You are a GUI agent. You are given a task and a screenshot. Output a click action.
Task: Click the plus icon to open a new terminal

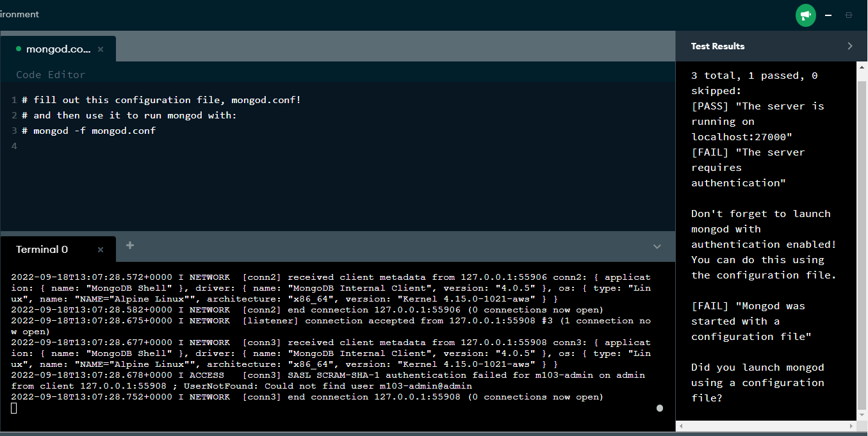tap(129, 245)
